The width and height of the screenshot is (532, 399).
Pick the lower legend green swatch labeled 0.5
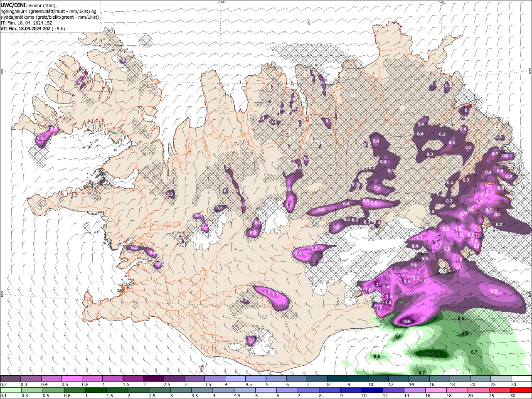click(x=53, y=390)
